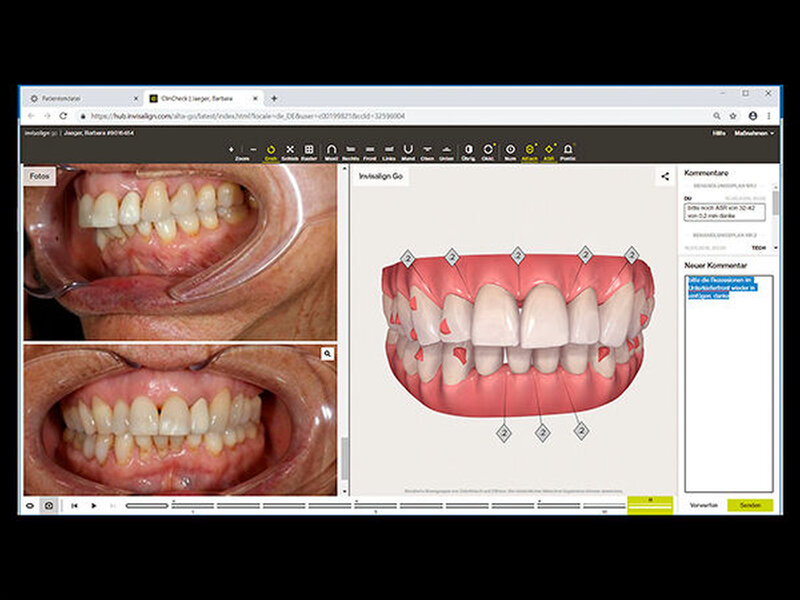Open a new browser tab
This screenshot has width=800, height=600.
(x=274, y=98)
